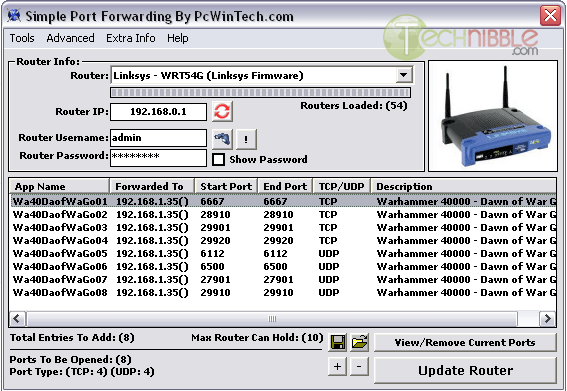Click the exclamation mark button

(x=246, y=139)
